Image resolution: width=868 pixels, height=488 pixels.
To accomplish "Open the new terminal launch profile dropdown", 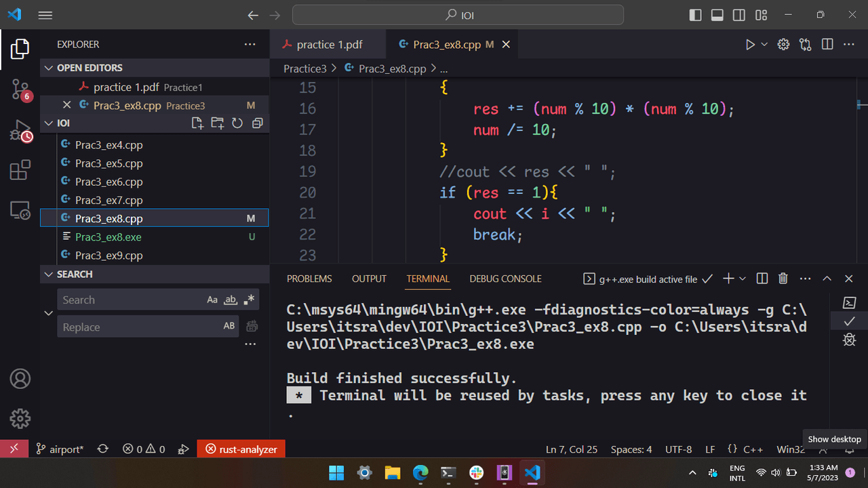I will (743, 279).
